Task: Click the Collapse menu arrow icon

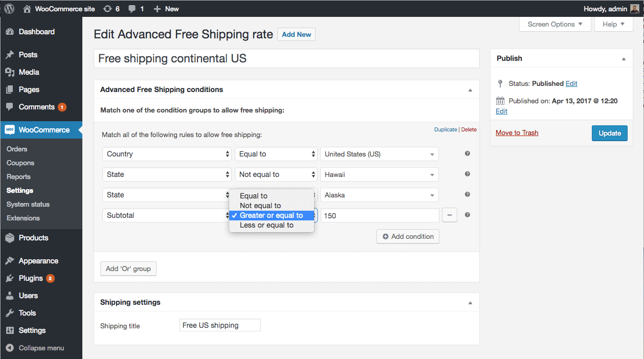Action: click(10, 348)
